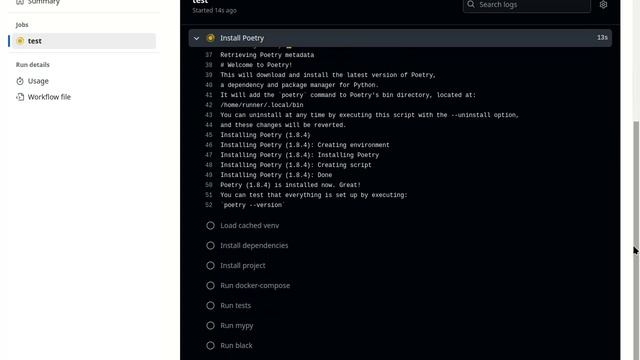Click pending circle icon for Run tests
Viewport: 640px width, 360px height.
(210, 305)
